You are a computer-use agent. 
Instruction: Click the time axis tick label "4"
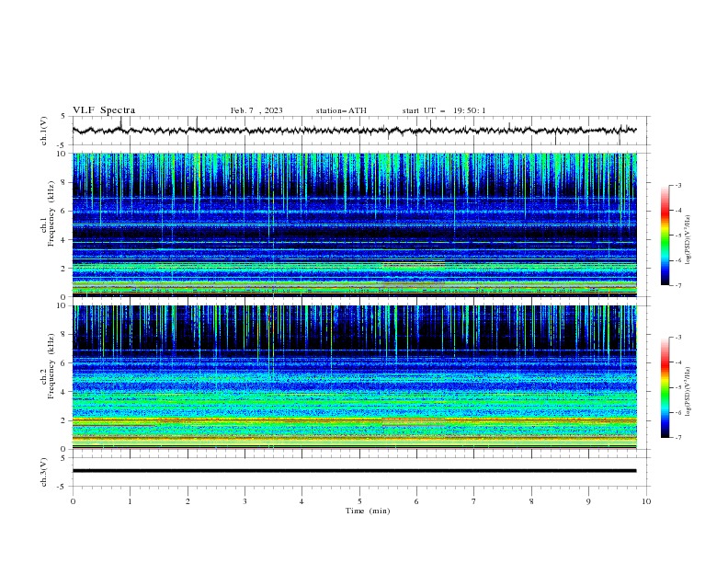[301, 501]
